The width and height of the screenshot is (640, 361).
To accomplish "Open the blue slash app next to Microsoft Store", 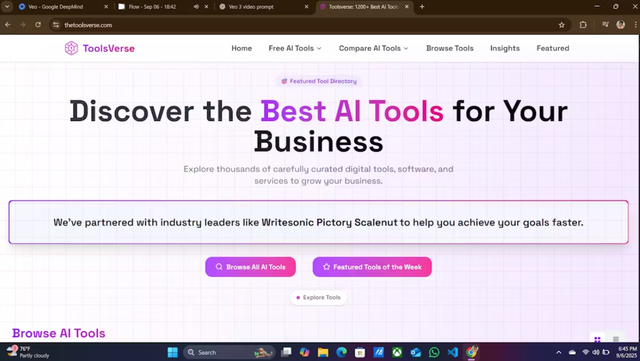I will (378, 352).
